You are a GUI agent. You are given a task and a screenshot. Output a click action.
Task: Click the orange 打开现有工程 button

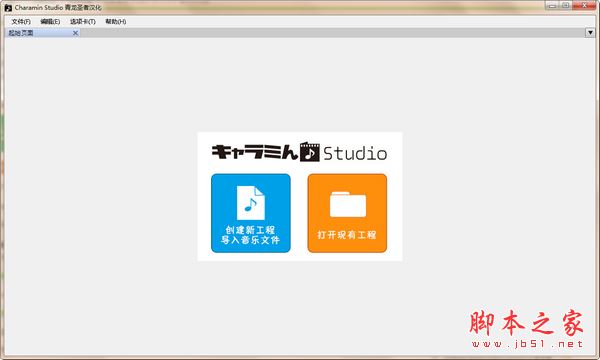347,213
